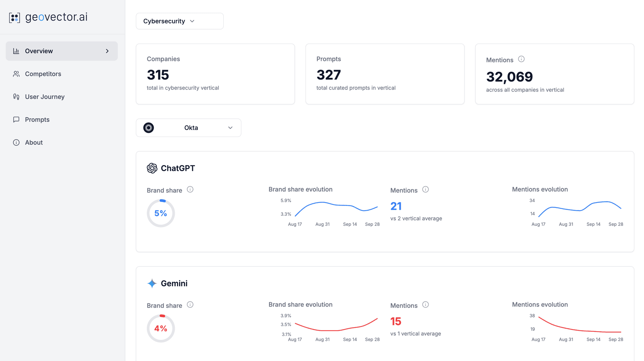
Task: Go to the Competitors page
Action: click(x=43, y=74)
